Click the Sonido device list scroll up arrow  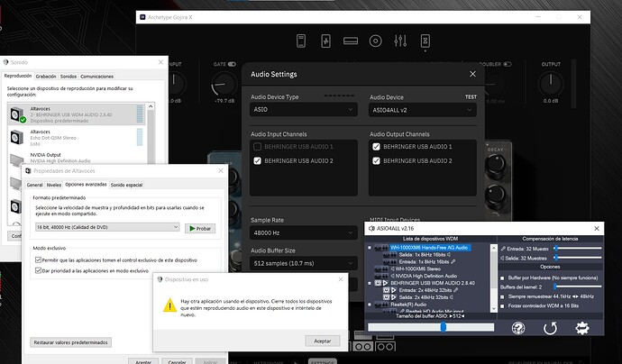pos(151,106)
